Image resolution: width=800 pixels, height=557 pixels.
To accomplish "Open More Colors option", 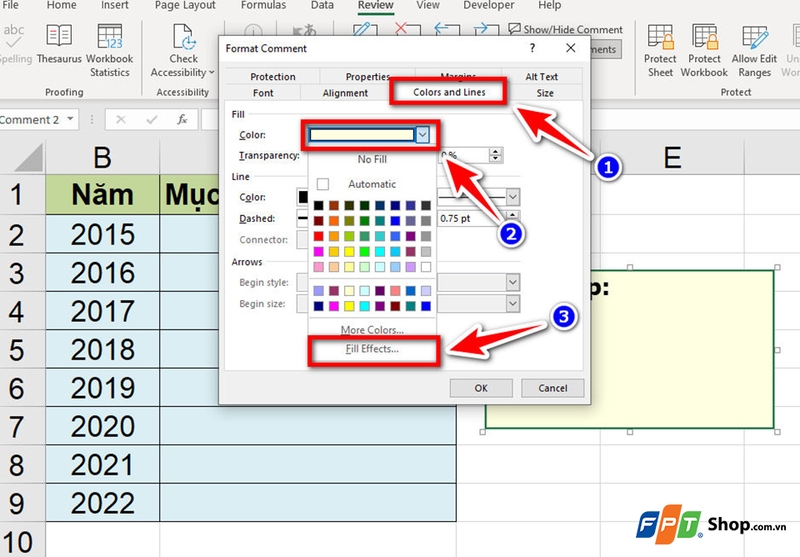I will click(x=372, y=330).
